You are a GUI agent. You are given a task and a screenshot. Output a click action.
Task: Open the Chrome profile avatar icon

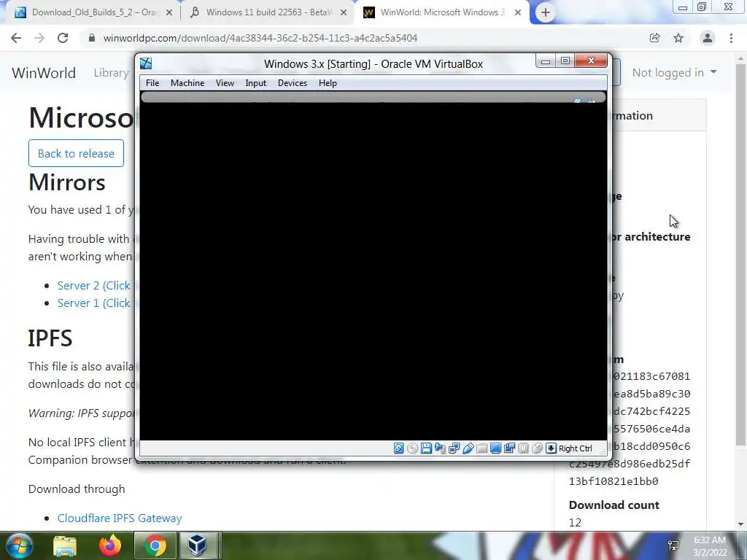coord(708,38)
